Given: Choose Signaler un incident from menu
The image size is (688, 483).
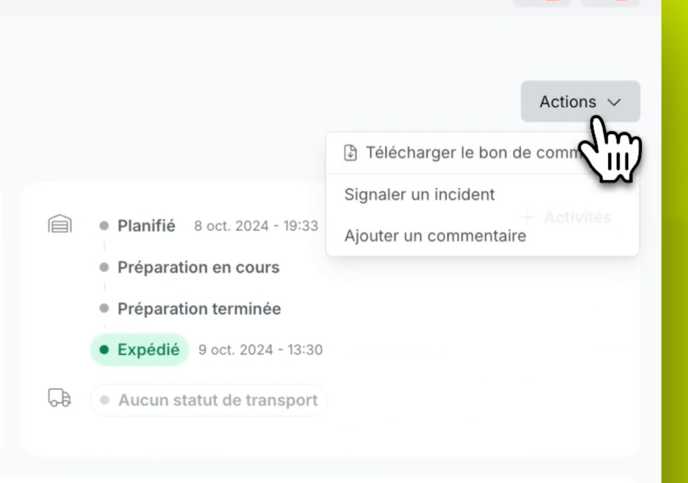Looking at the screenshot, I should [x=419, y=194].
